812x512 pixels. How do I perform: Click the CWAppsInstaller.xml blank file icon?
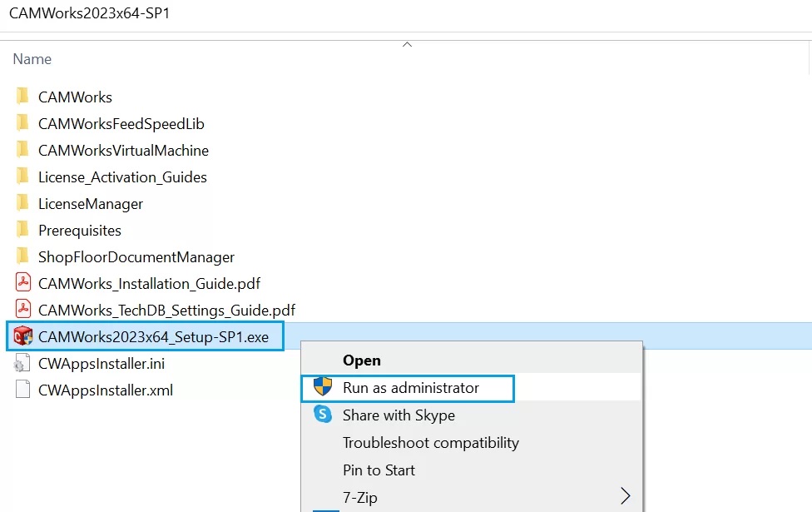click(22, 389)
